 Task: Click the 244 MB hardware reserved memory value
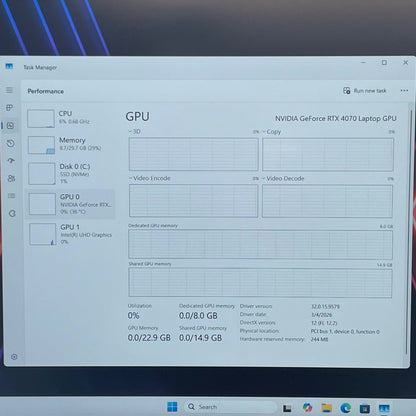319,339
